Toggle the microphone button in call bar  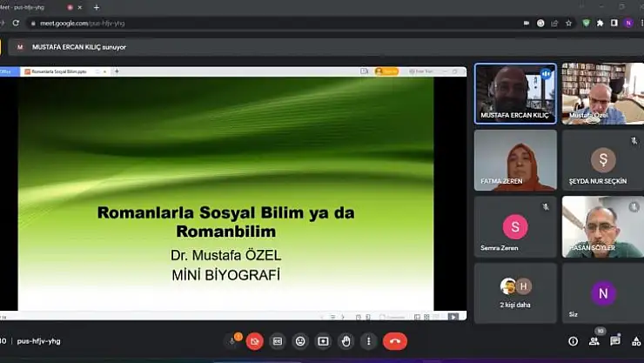pyautogui.click(x=232, y=341)
